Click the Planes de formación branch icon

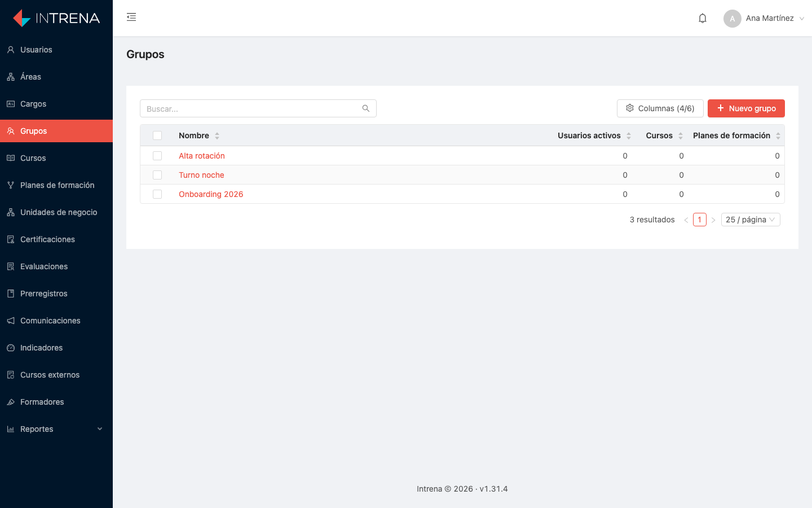(11, 185)
